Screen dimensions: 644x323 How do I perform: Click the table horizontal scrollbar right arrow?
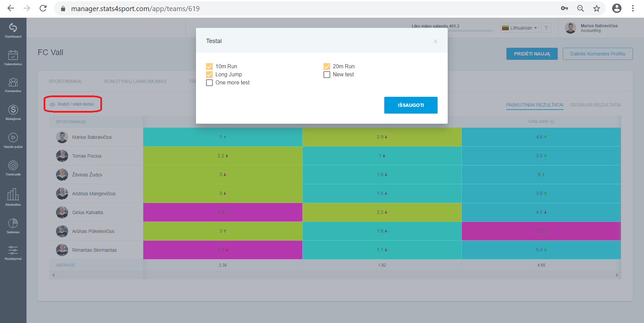point(617,275)
